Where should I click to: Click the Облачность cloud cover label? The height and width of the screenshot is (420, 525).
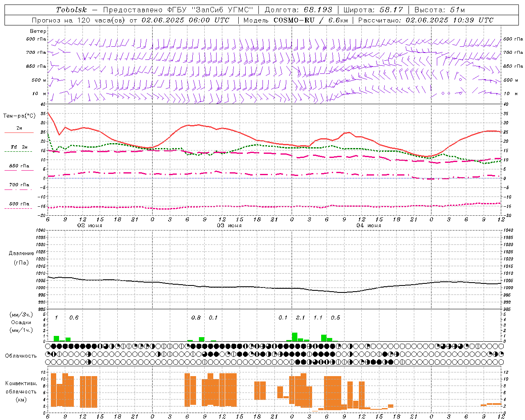[21, 356]
